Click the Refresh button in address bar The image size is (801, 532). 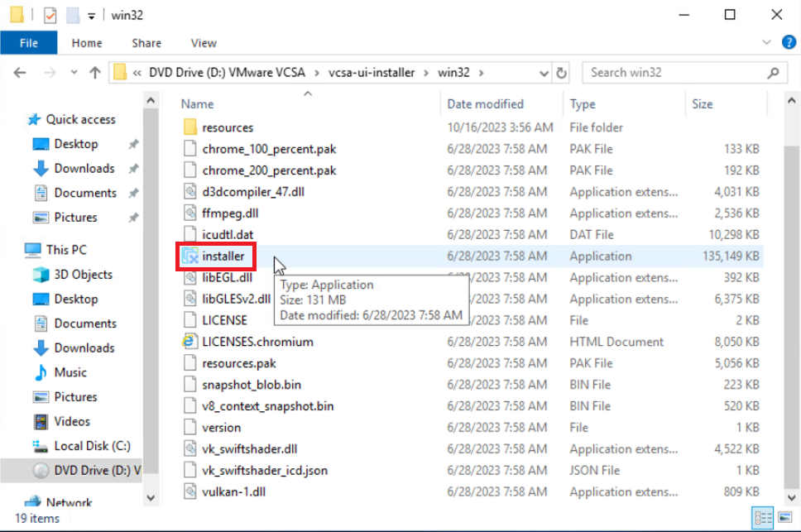(562, 73)
